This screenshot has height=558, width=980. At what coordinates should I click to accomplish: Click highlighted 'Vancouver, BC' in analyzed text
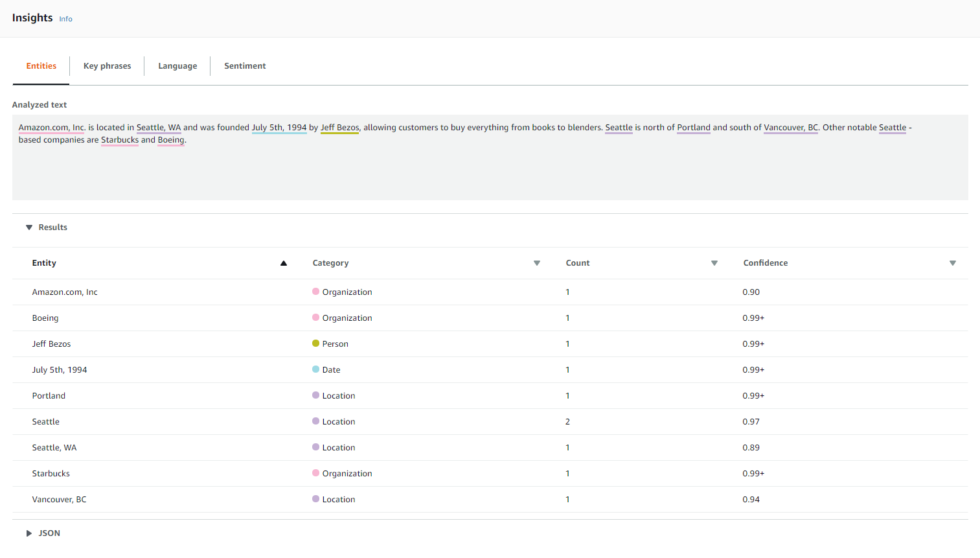tap(791, 128)
